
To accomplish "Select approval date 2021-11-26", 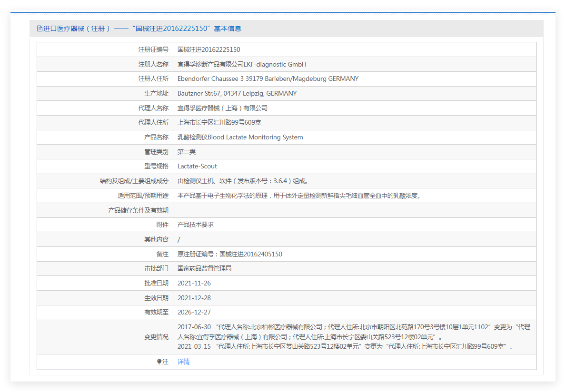I will click(x=194, y=284).
